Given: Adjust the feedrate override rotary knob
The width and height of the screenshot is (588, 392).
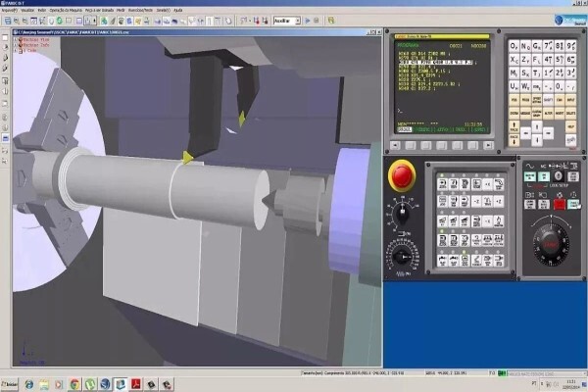Looking at the screenshot, I should tap(402, 257).
